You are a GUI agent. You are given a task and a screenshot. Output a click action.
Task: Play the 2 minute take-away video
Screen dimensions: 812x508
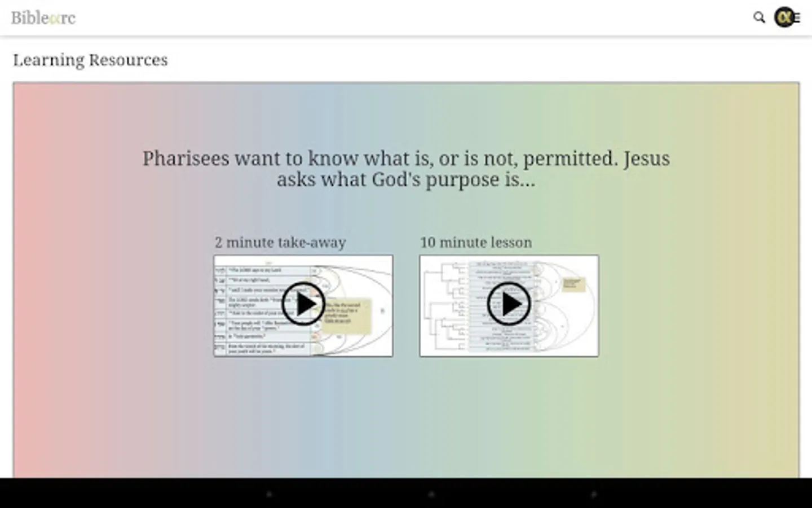(x=303, y=305)
